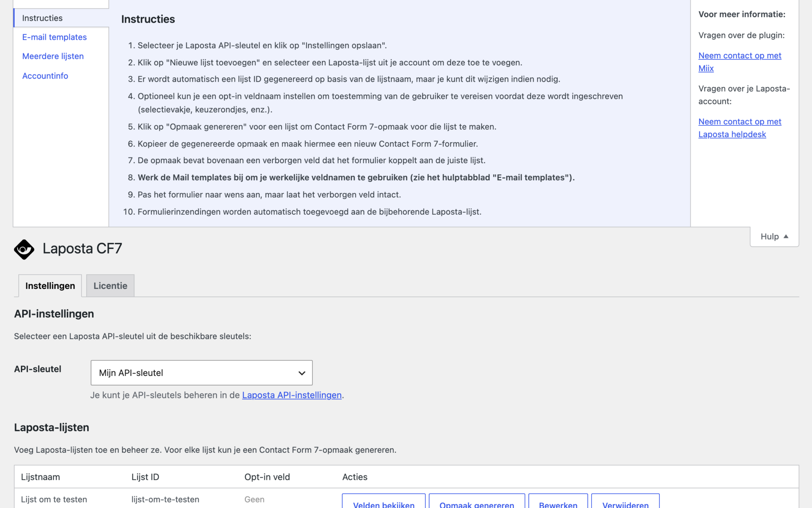Open the Laposta helpdesk contact link
Screen dimensions: 812x508
click(739, 128)
